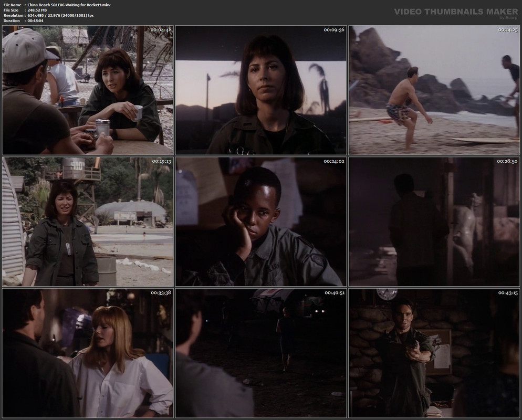This screenshot has height=420, width=522.
Task: Click the 'Duration' label in header
Action: click(12, 20)
